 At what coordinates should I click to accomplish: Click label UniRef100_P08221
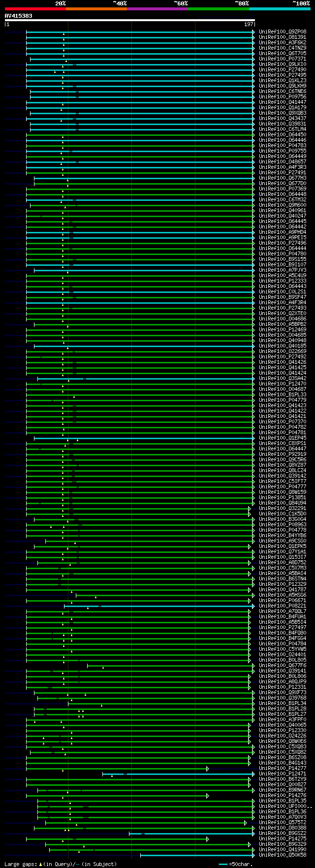[283, 606]
